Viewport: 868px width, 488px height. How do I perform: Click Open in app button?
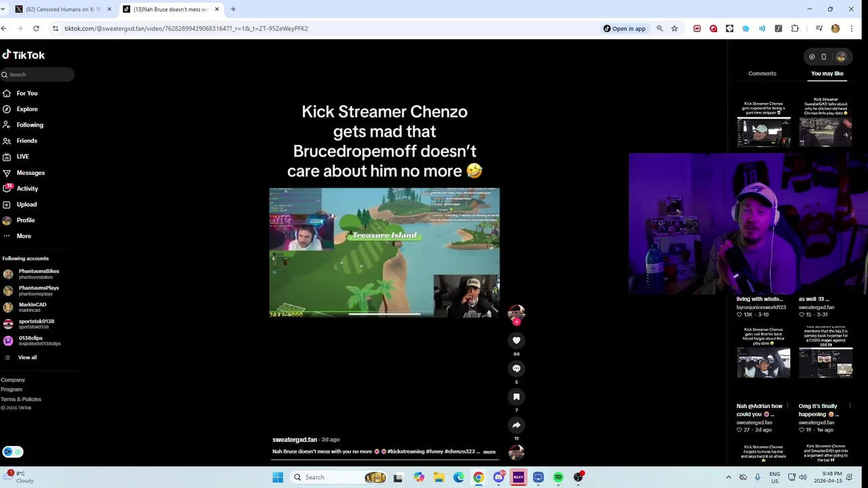(624, 28)
